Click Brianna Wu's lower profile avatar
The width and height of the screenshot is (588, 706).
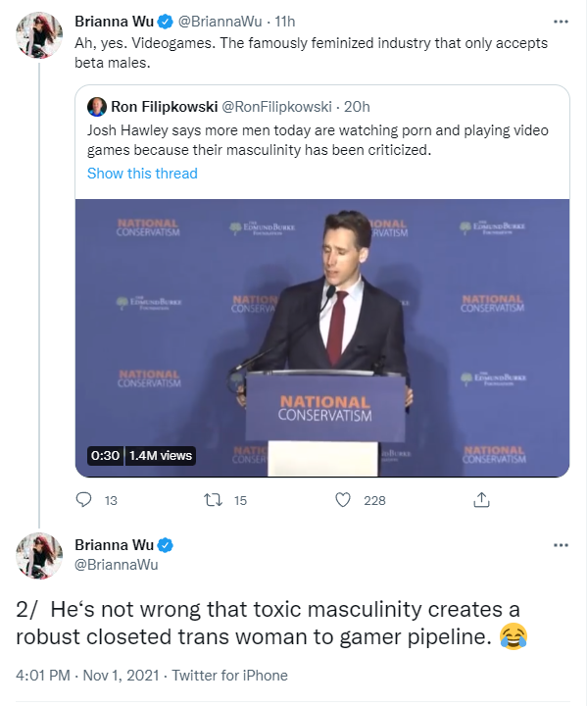(39, 556)
